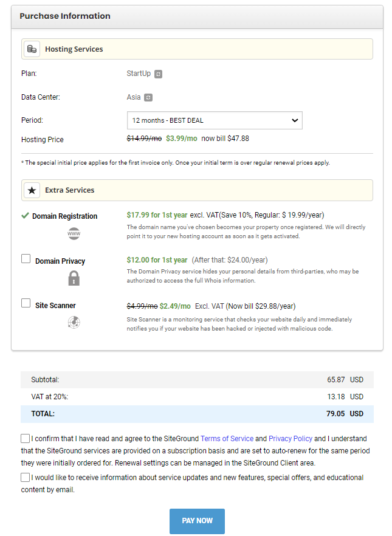Click the $3.99/mo hosting price
The height and width of the screenshot is (536, 392).
[182, 139]
